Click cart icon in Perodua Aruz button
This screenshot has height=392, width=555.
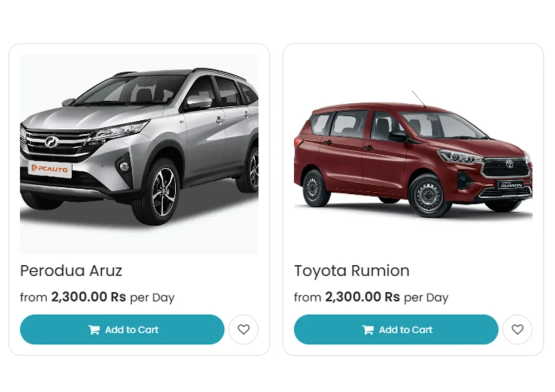coord(94,330)
